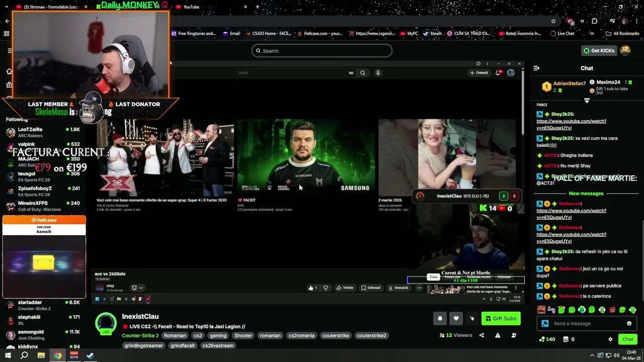Expand the gift leaderboard chevron
Screen dimensions: 644x362
point(587,101)
